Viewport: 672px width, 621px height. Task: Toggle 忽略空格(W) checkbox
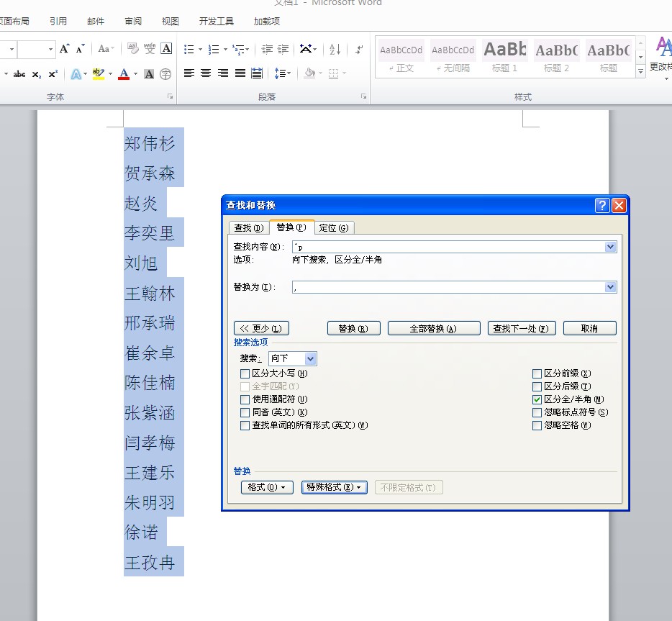click(537, 425)
